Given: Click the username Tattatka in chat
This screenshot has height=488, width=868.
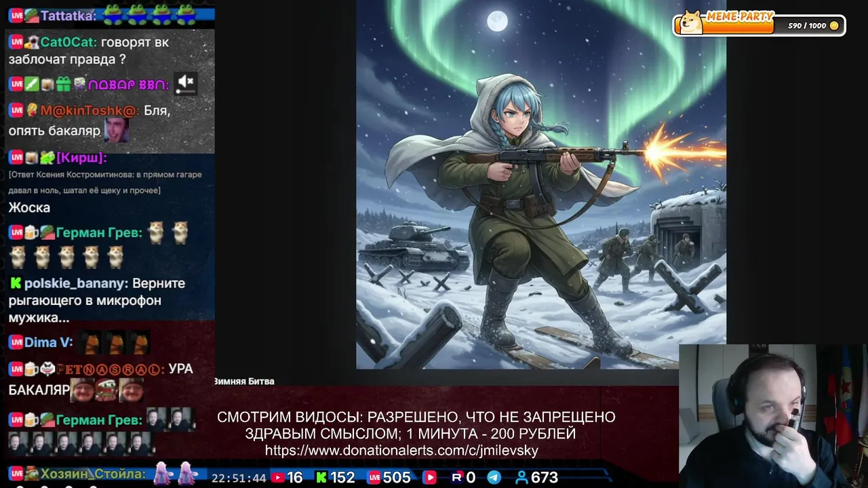Looking at the screenshot, I should pyautogui.click(x=68, y=15).
